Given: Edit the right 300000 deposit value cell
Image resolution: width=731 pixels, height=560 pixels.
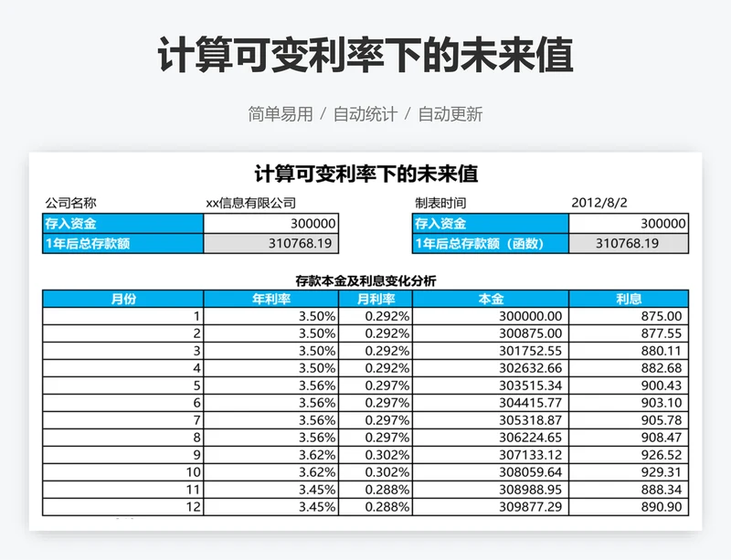Looking at the screenshot, I should click(629, 223).
